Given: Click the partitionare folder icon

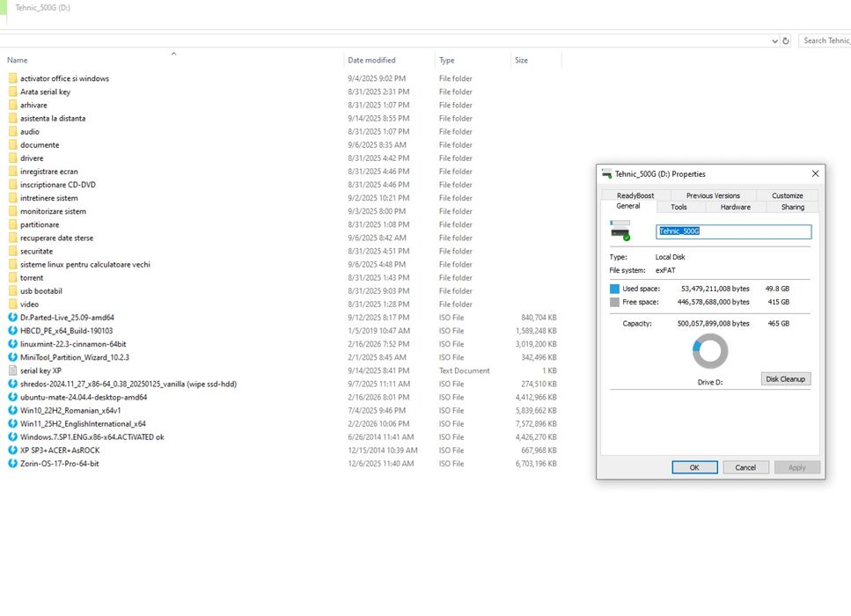Looking at the screenshot, I should (x=12, y=224).
